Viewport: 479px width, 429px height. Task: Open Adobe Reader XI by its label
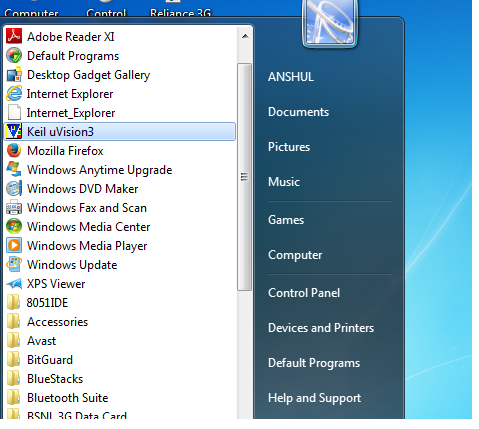click(x=71, y=37)
